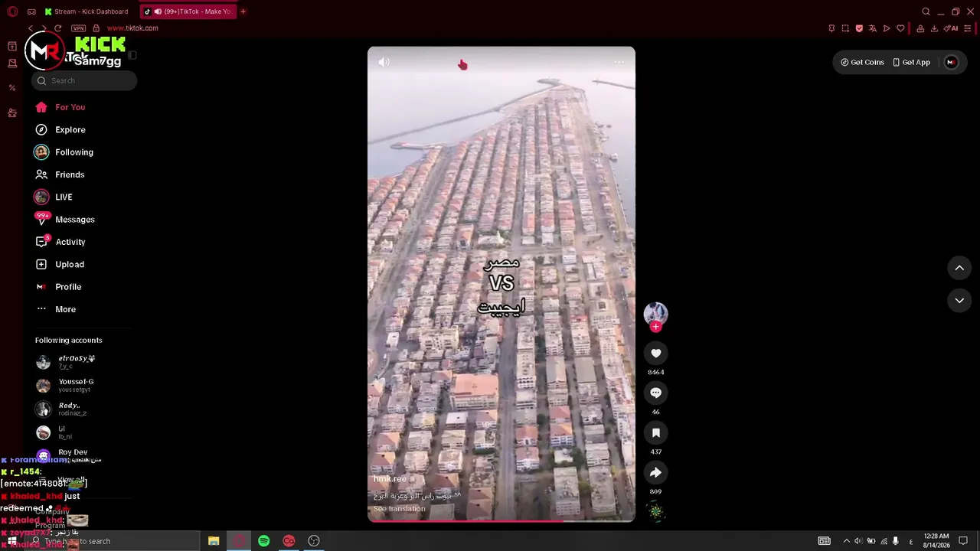Collapse the TikTok sidebar with the panel icon
Image resolution: width=980 pixels, height=551 pixels.
(132, 55)
